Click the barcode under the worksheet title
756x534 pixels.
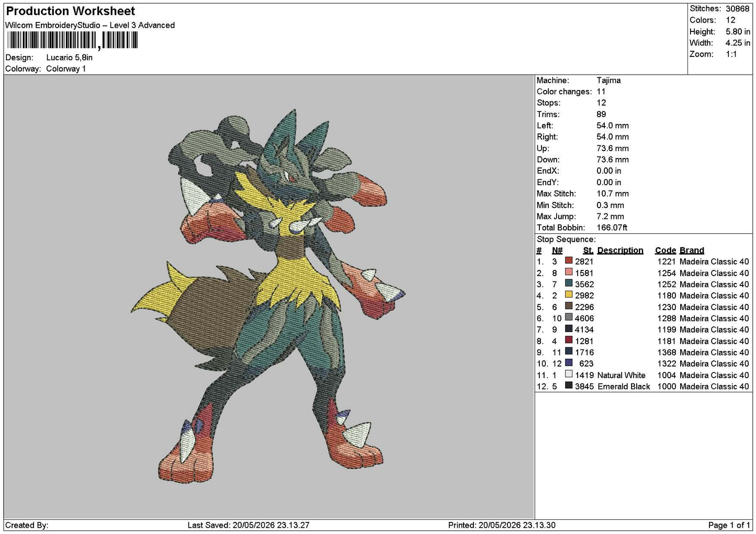point(73,40)
